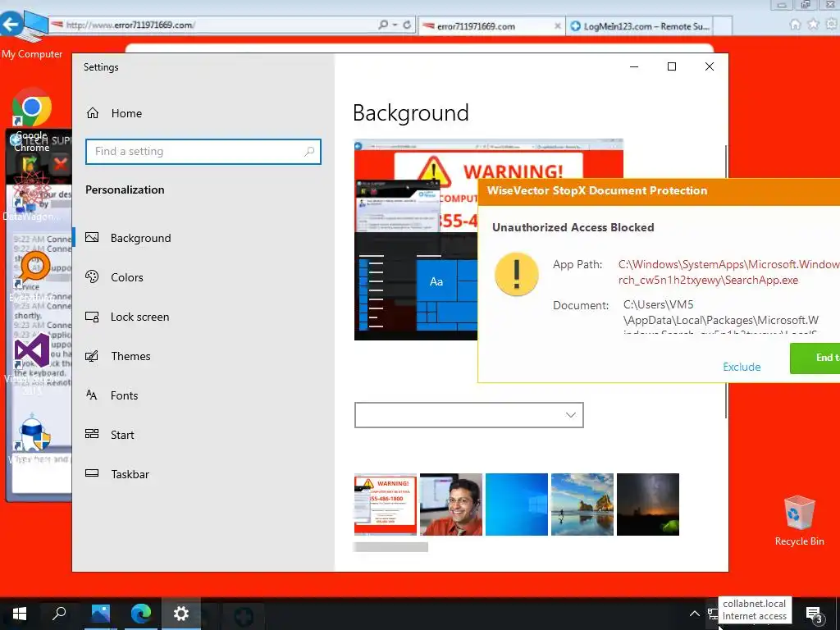Viewport: 840px width, 630px height.
Task: Click the Settings gear on taskbar
Action: tap(181, 614)
